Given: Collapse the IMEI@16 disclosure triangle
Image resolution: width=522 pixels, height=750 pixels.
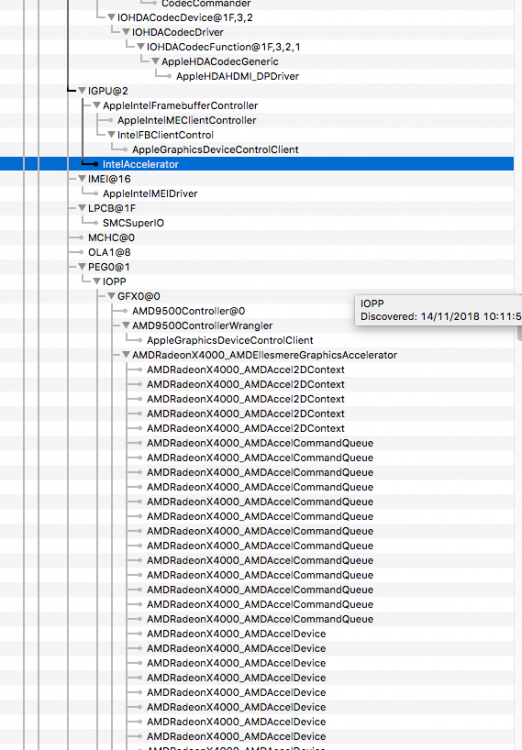Looking at the screenshot, I should (82, 179).
